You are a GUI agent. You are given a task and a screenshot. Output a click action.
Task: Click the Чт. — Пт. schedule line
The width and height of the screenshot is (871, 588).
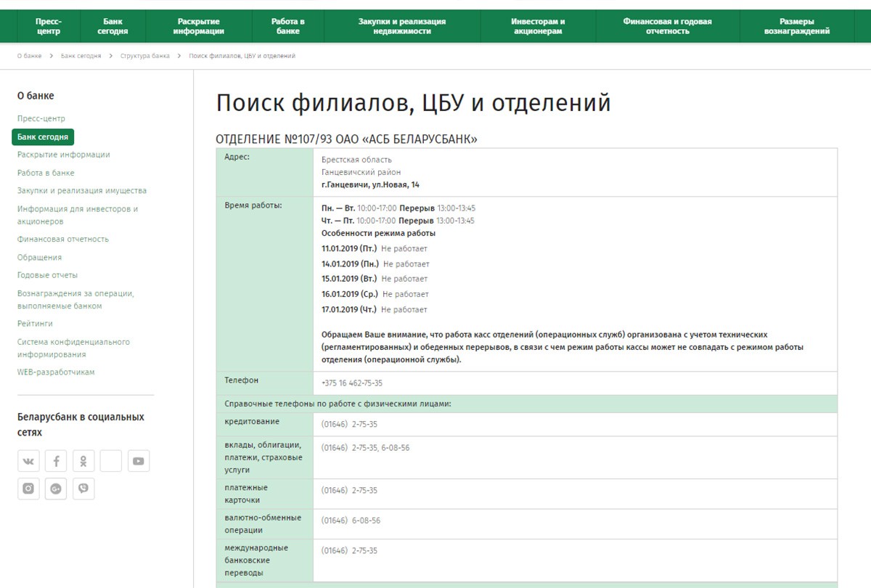(398, 220)
